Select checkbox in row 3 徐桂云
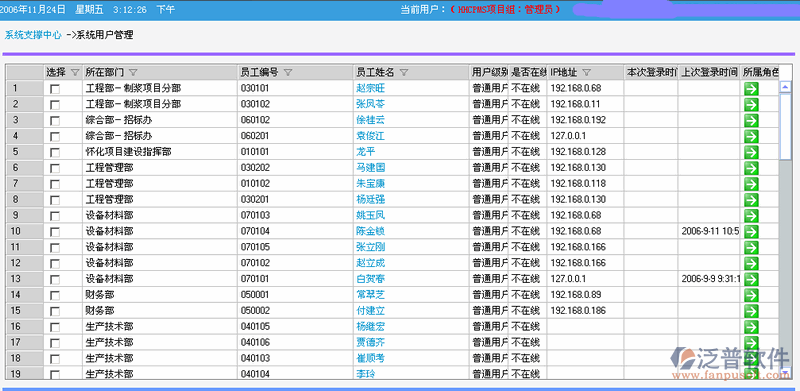Viewport: 800px width, 391px height. click(x=55, y=121)
